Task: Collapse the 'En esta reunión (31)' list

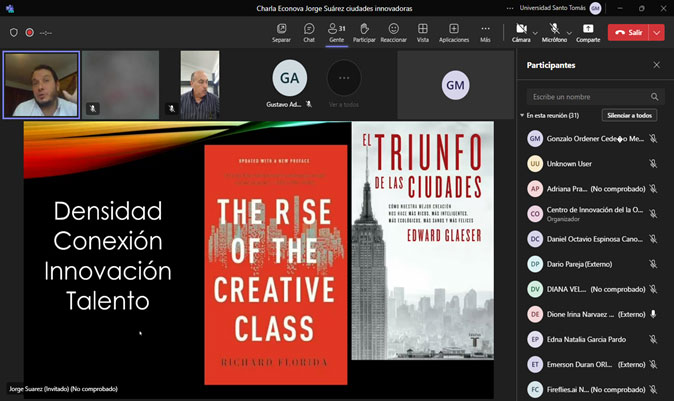Action: click(522, 116)
